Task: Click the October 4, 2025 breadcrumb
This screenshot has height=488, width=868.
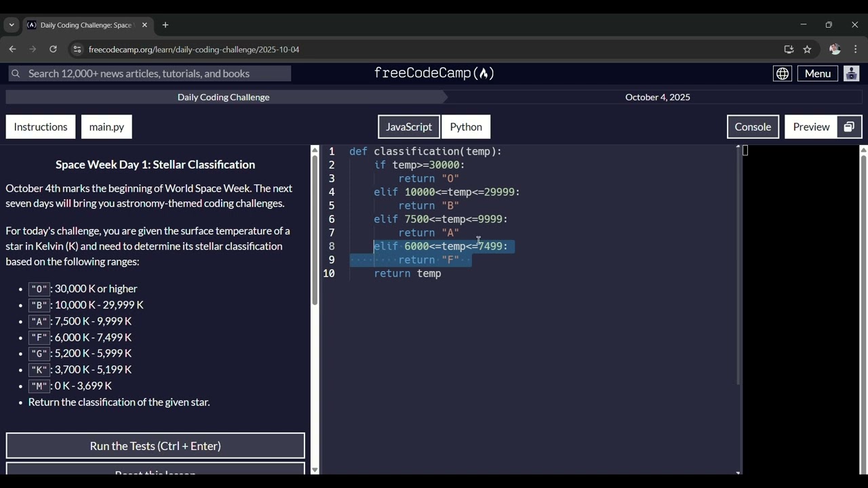Action: point(658,97)
